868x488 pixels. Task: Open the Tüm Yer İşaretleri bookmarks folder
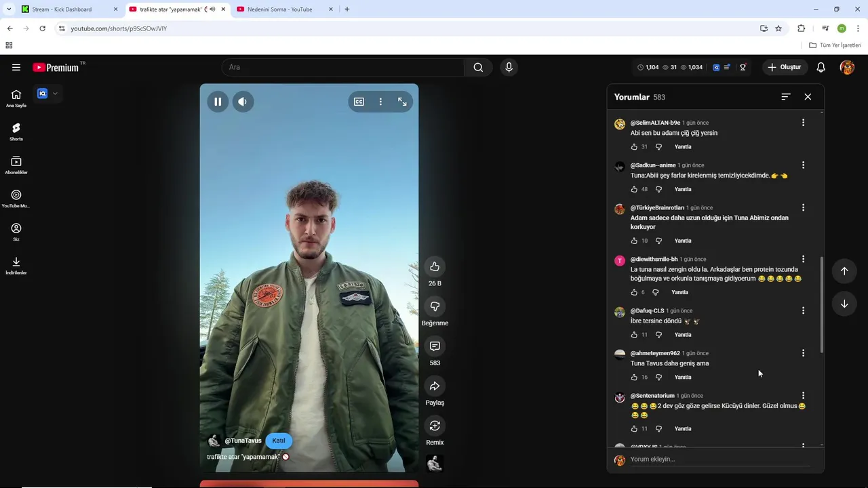click(835, 45)
